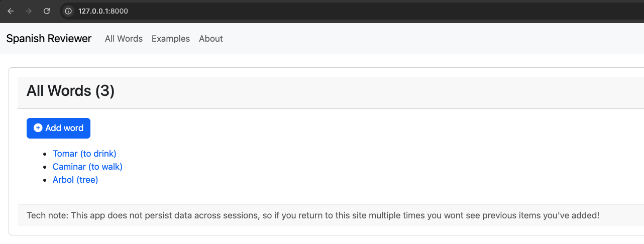The width and height of the screenshot is (644, 244).
Task: Click the bullet point beside Tomar
Action: 46,154
